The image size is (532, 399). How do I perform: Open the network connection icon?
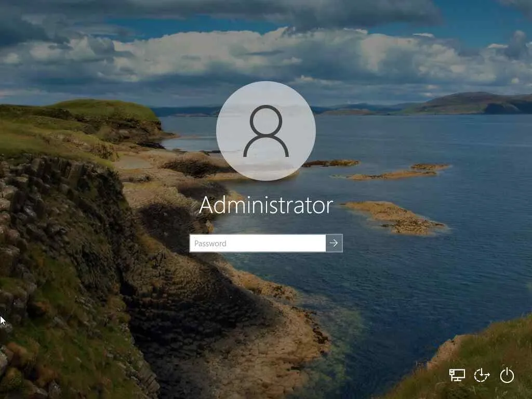[457, 375]
